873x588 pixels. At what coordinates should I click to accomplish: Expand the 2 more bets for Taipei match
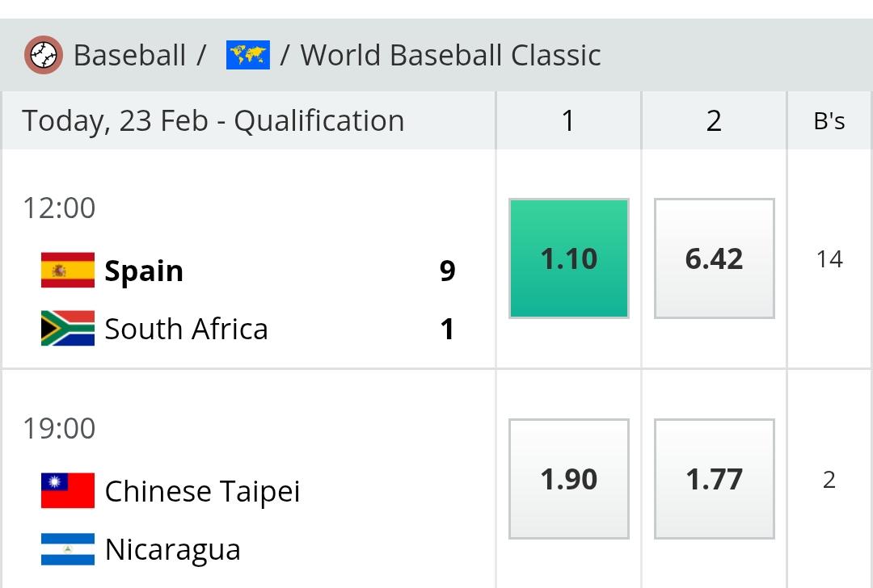click(x=829, y=480)
